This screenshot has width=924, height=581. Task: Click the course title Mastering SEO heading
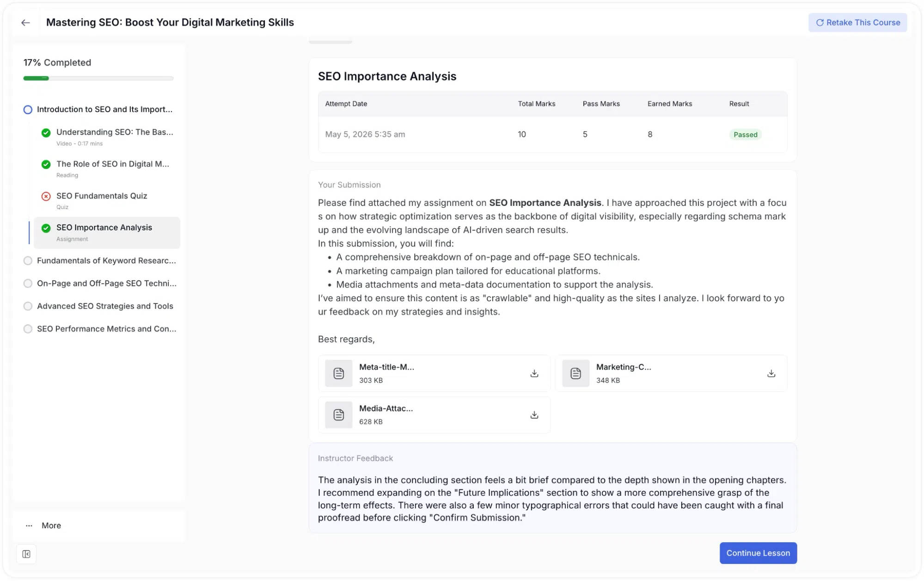(170, 23)
